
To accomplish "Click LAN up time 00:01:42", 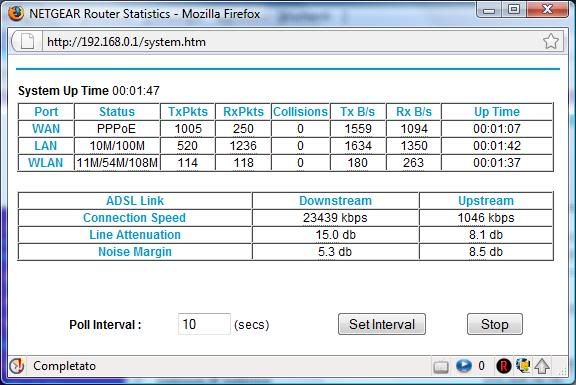I will 497,145.
